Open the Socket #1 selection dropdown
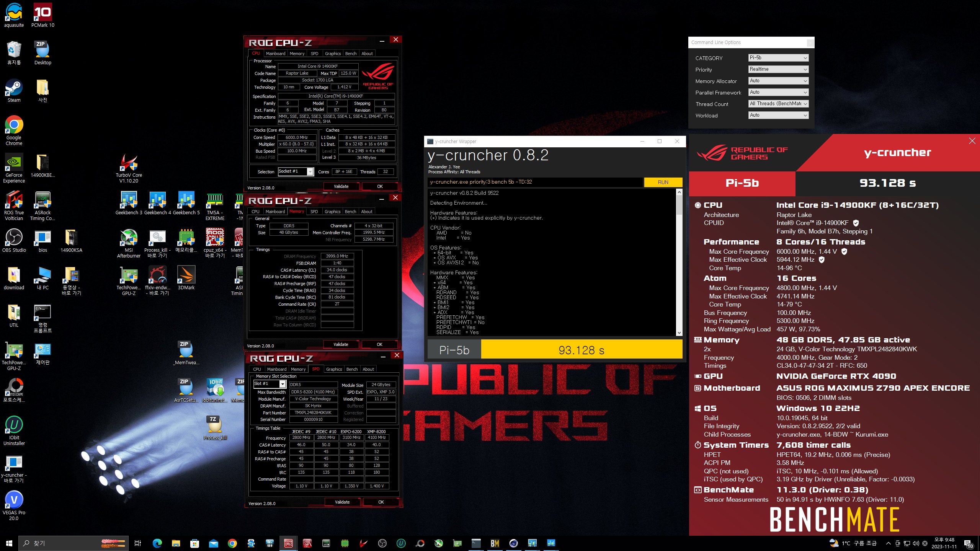 pos(296,171)
